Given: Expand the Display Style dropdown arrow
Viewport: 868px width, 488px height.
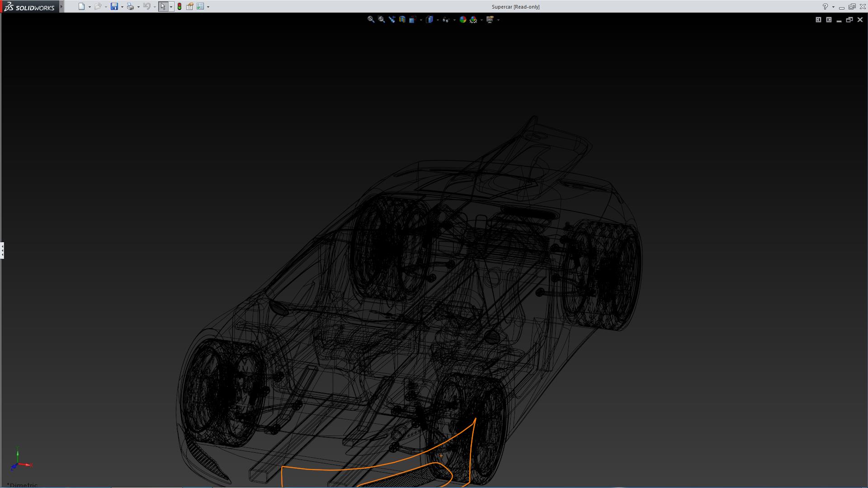Looking at the screenshot, I should pyautogui.click(x=438, y=20).
